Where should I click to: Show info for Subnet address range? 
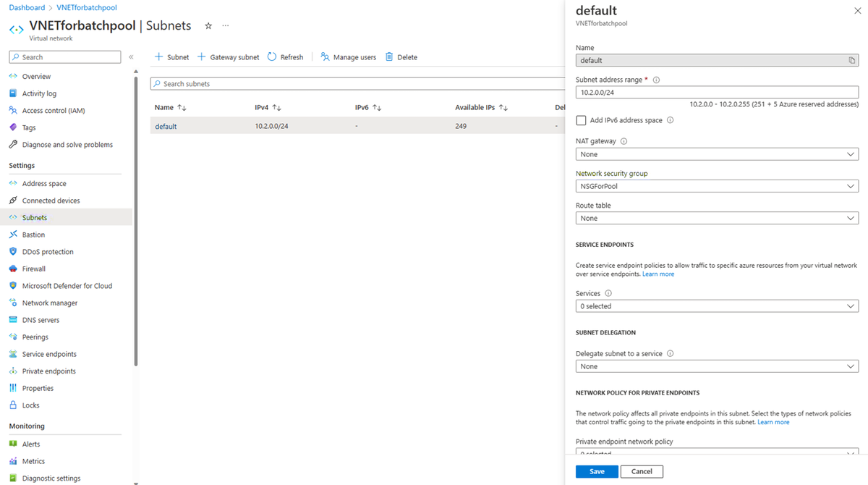[656, 80]
